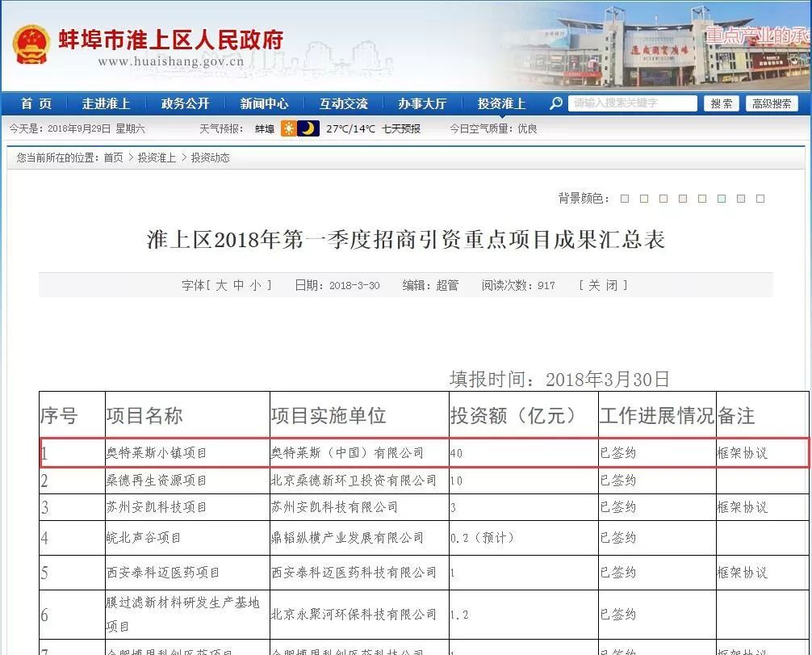Open the 政务公开 navigation menu
Image resolution: width=812 pixels, height=655 pixels.
(185, 103)
